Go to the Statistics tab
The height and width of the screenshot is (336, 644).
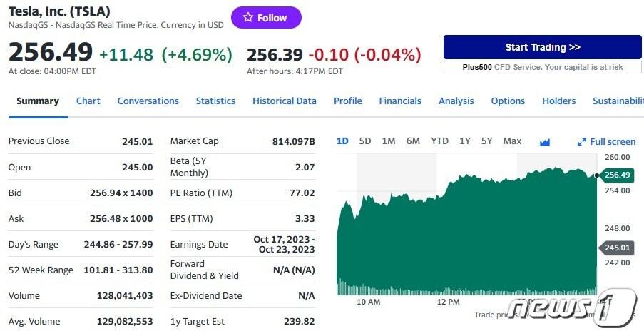click(215, 101)
